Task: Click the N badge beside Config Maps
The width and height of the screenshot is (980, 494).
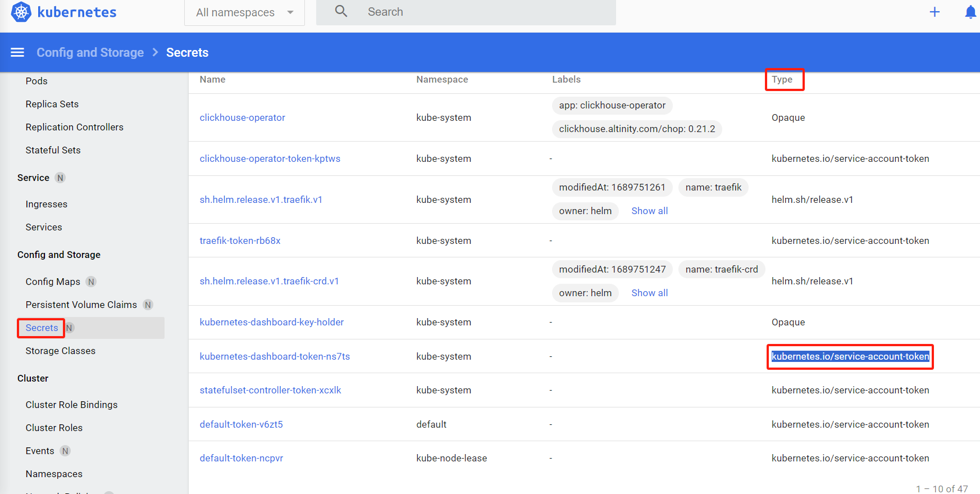Action: tap(91, 282)
